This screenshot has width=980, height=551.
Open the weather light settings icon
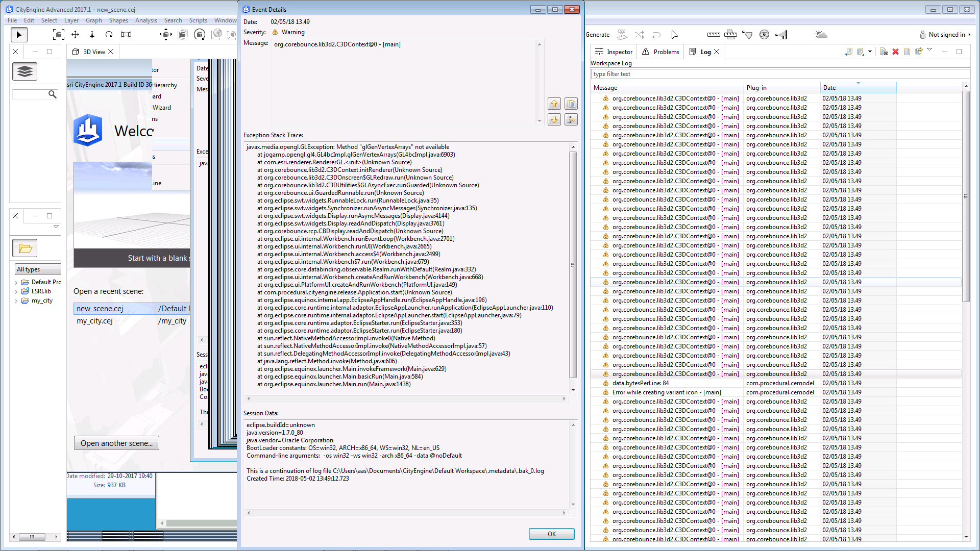tap(821, 35)
